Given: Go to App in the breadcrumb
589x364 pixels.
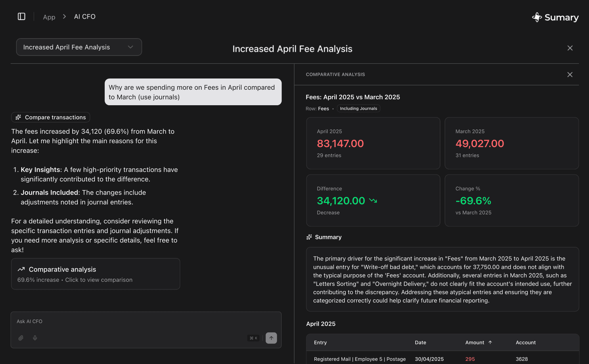Looking at the screenshot, I should [49, 17].
